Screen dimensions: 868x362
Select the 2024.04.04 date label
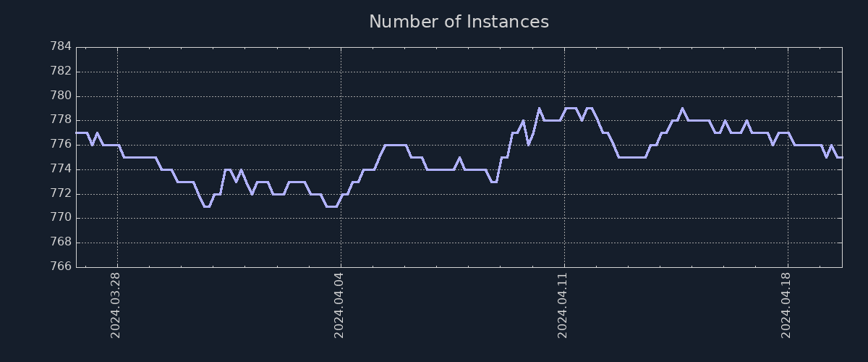point(339,305)
